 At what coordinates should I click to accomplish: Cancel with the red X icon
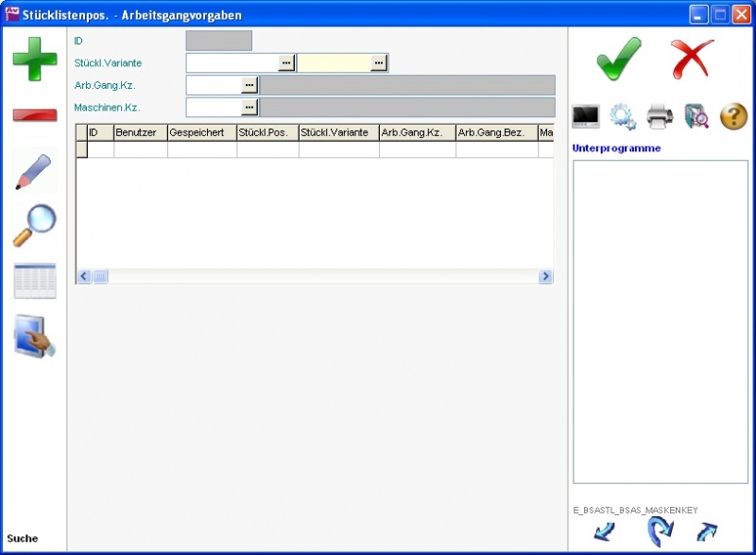[x=693, y=60]
